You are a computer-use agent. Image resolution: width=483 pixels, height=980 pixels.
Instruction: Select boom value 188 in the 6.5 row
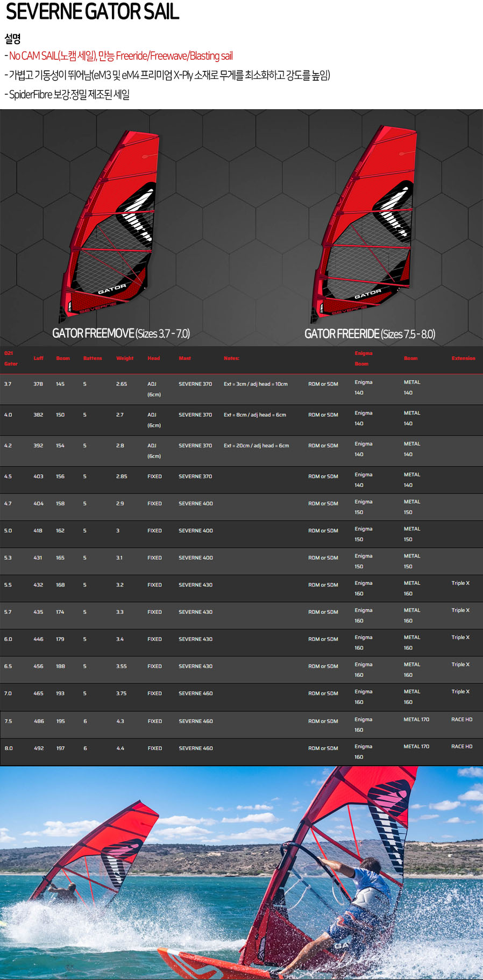pyautogui.click(x=60, y=666)
